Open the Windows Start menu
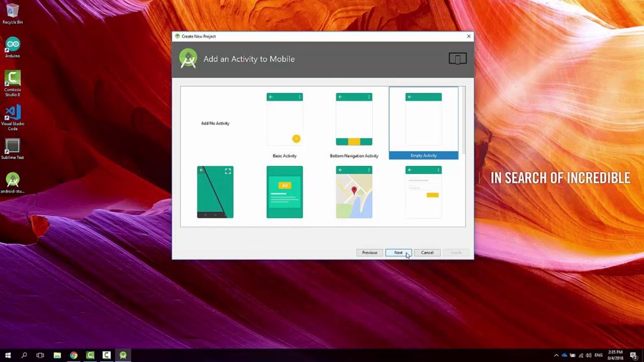Viewport: 644px width, 362px height. (x=8, y=355)
